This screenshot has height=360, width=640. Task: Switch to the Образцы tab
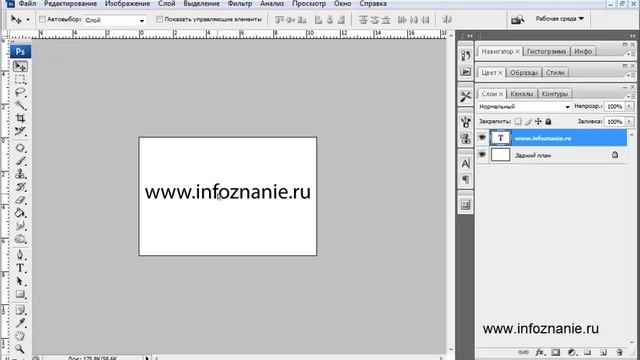(524, 73)
